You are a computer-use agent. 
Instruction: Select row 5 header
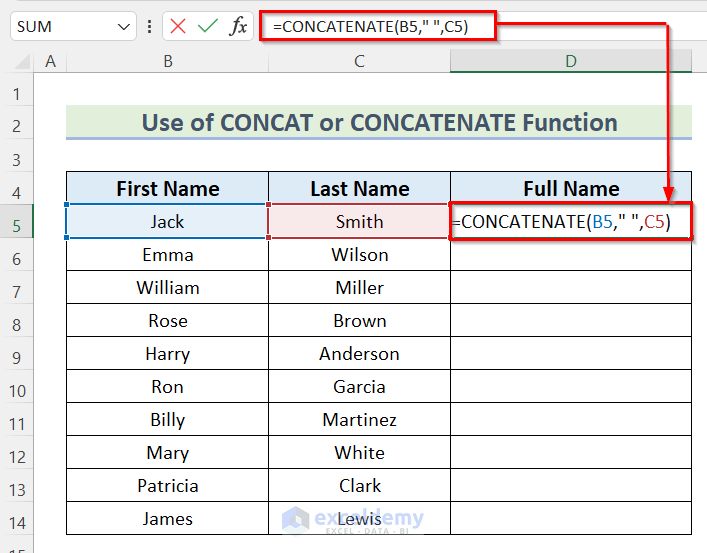point(17,222)
